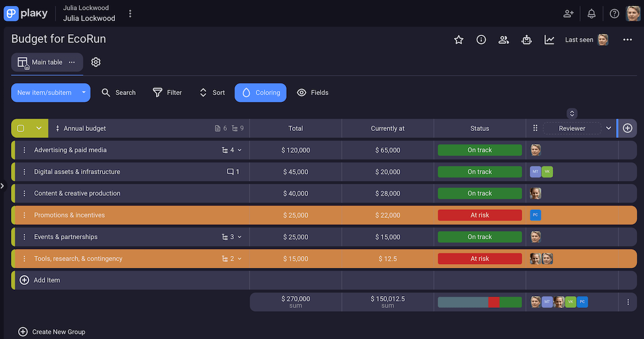Open the New item/subitem dropdown arrow

point(84,93)
